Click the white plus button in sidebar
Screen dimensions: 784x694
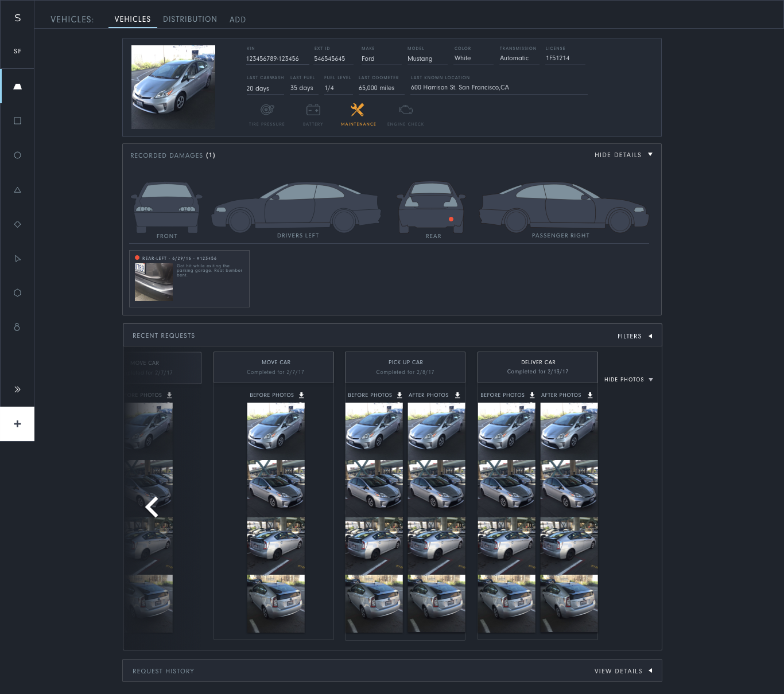tap(17, 424)
